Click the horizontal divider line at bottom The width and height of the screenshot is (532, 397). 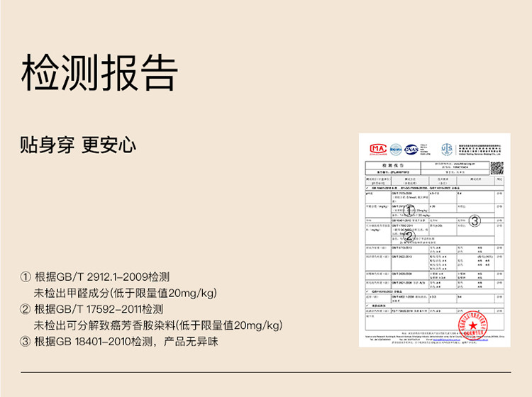coord(265,372)
